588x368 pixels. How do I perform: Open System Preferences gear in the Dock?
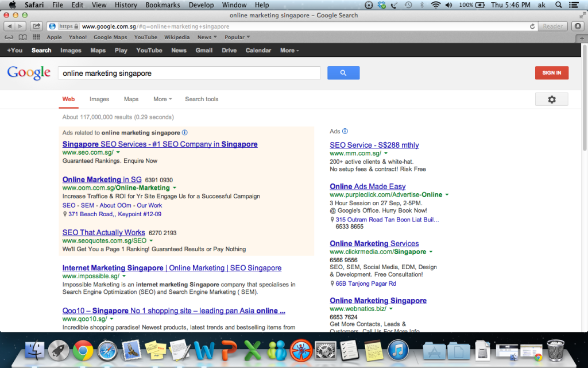pos(325,350)
